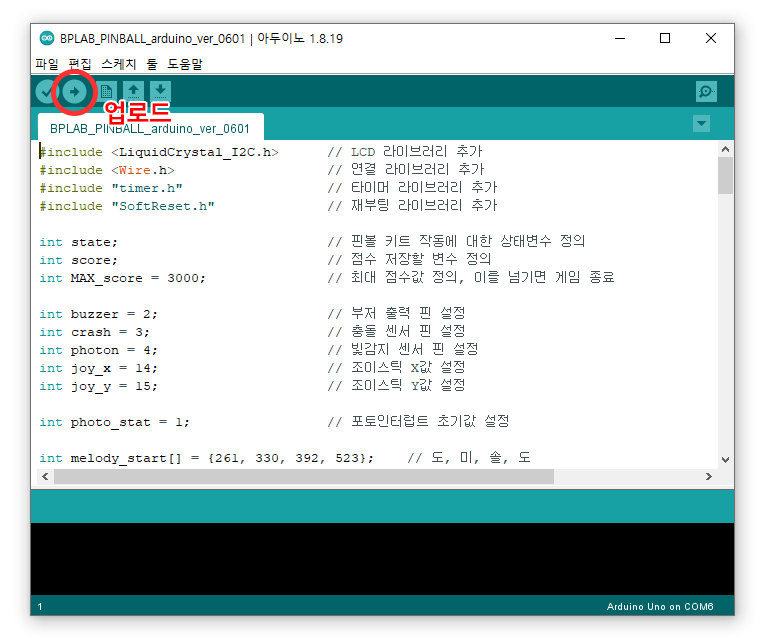Click the Verify checkmark button
Viewport: 763px width, 638px height.
tap(46, 91)
